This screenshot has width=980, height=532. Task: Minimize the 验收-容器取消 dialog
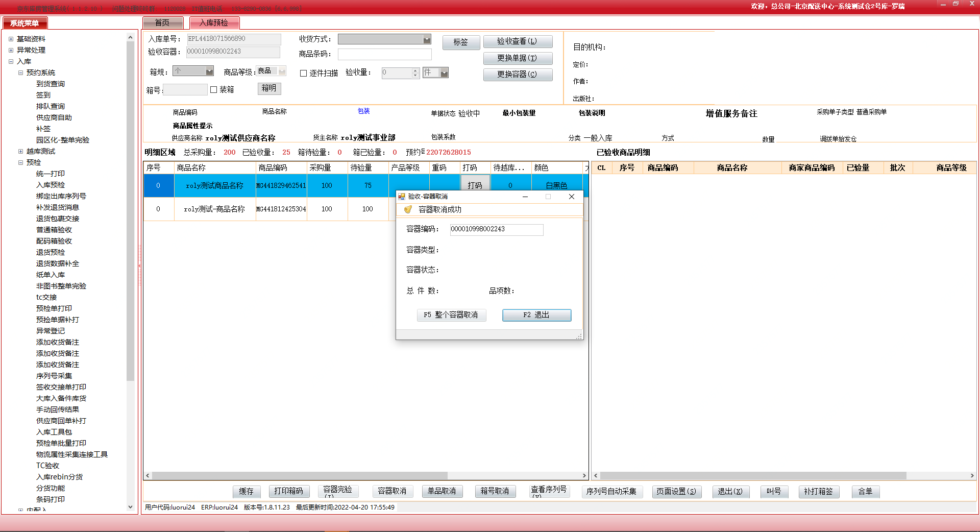(x=525, y=197)
